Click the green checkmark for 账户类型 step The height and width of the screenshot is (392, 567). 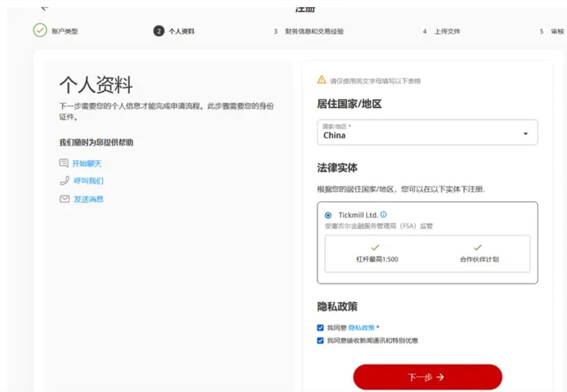coord(40,31)
